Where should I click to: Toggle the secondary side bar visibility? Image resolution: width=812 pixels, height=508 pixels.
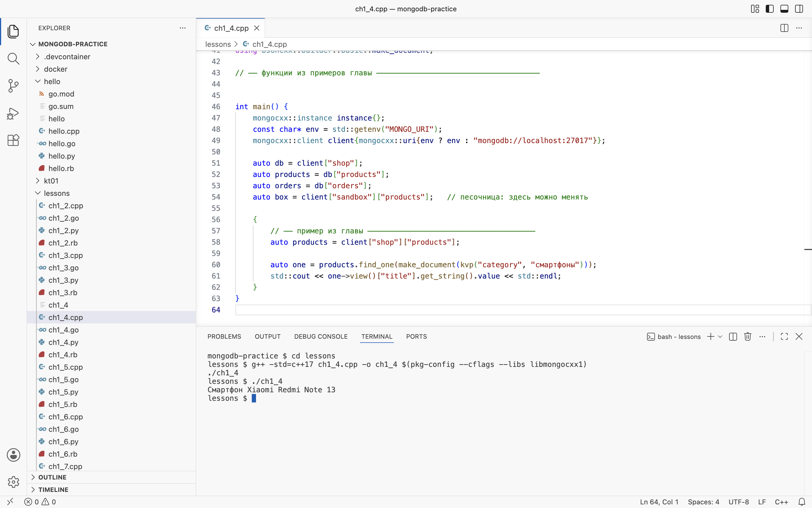pos(799,9)
